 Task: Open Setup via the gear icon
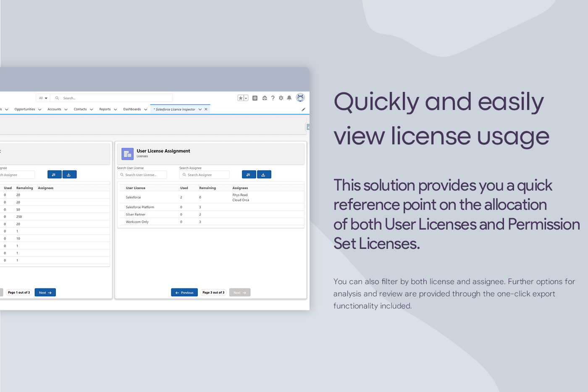(281, 98)
